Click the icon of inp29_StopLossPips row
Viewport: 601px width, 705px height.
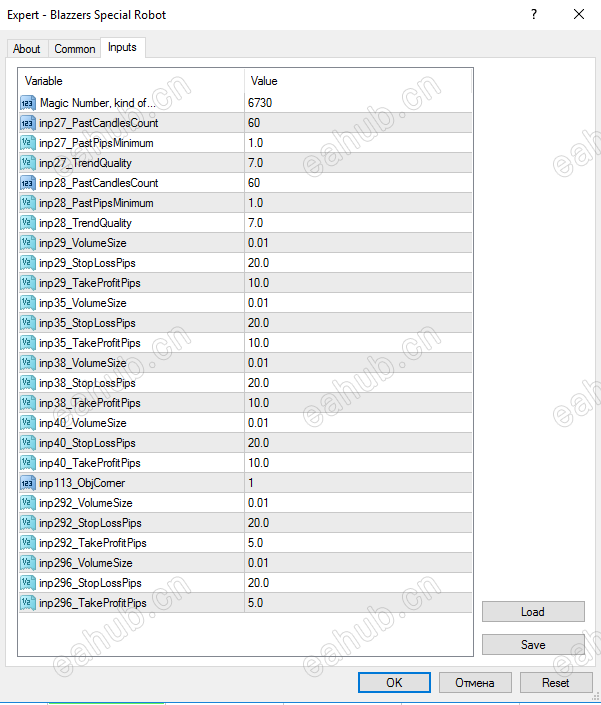(27, 263)
